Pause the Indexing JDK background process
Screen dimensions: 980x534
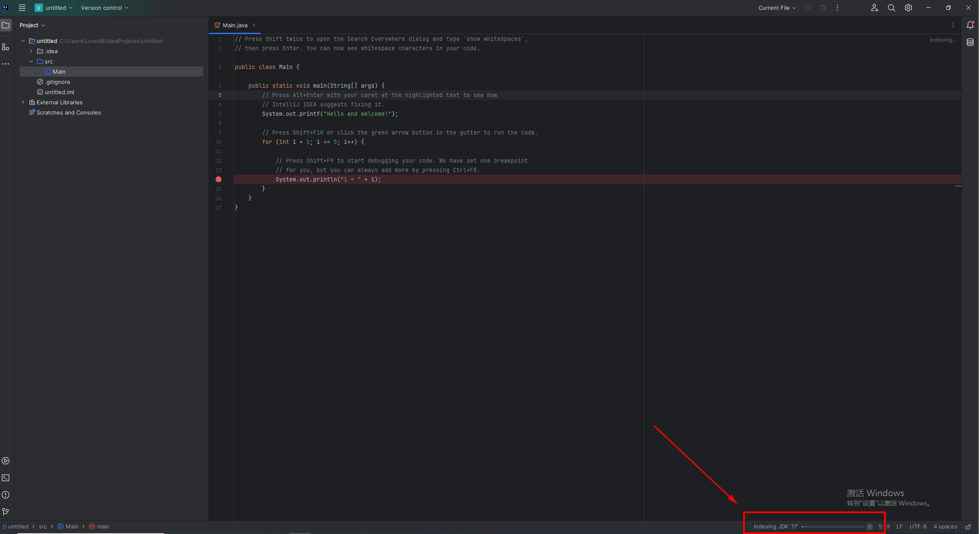(x=870, y=527)
